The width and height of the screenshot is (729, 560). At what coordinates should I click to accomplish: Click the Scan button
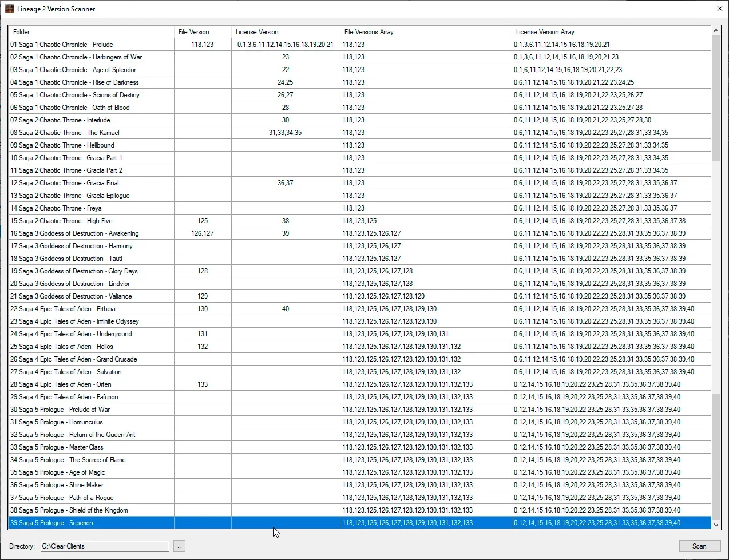pyautogui.click(x=699, y=546)
